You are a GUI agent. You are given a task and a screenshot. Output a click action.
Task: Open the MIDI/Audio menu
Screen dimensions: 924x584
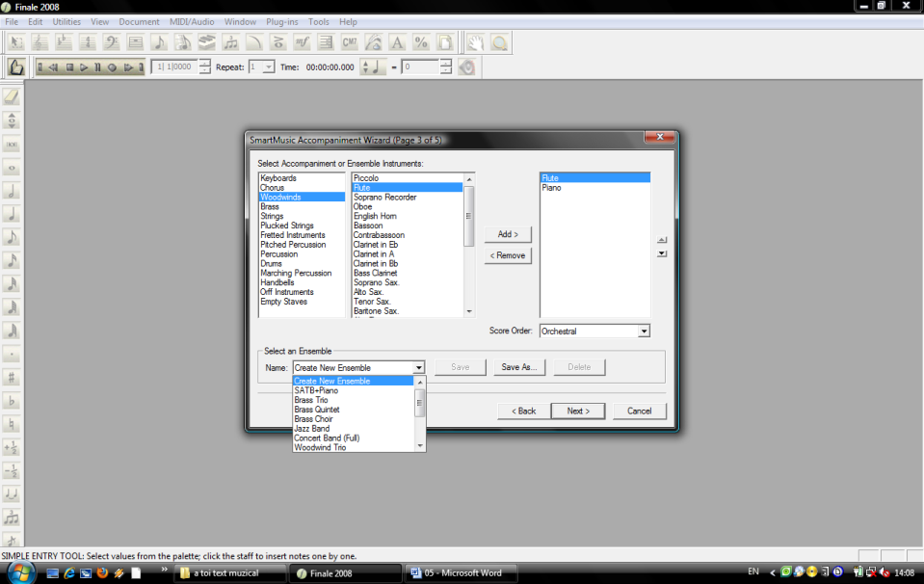192,22
